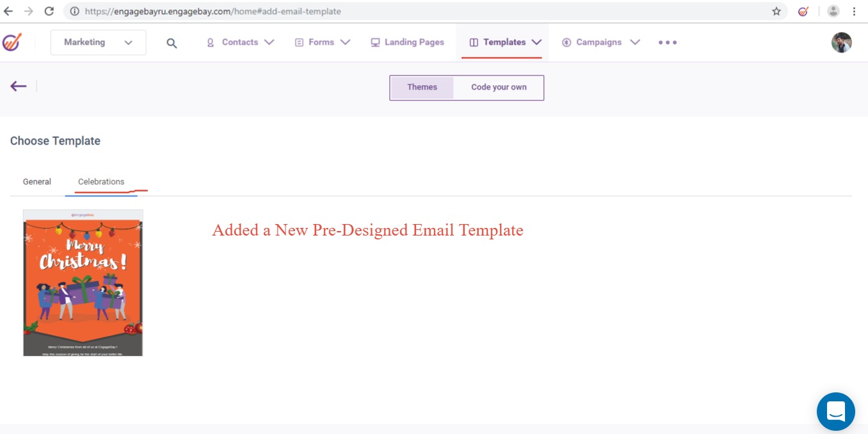Click the purple back arrow
This screenshot has height=434, width=868.
pos(19,86)
